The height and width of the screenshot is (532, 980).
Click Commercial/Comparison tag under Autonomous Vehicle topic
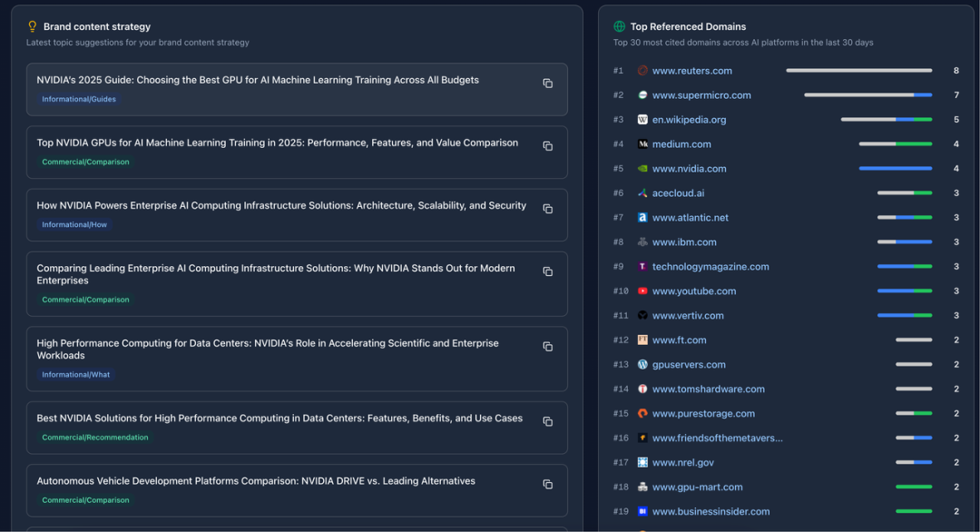(x=85, y=500)
